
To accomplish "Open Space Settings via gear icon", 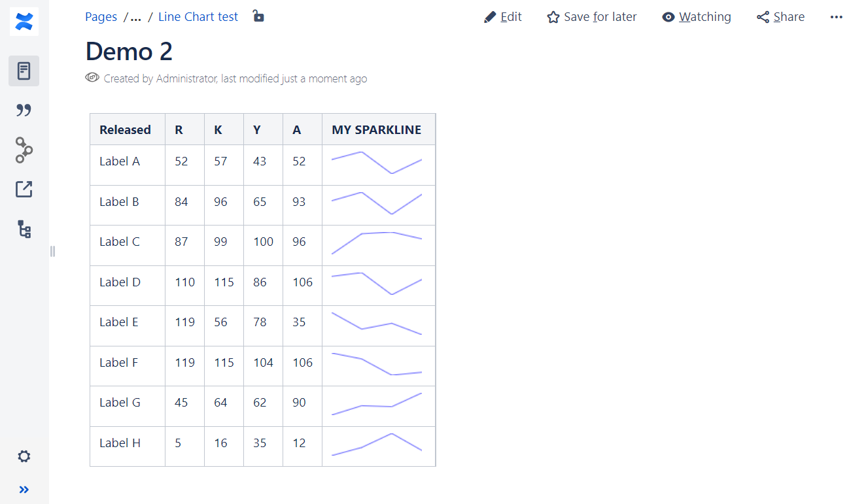I will pos(24,456).
